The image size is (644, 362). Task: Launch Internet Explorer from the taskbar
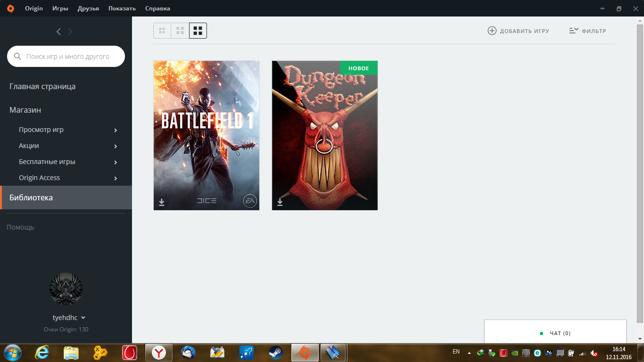pyautogui.click(x=42, y=353)
